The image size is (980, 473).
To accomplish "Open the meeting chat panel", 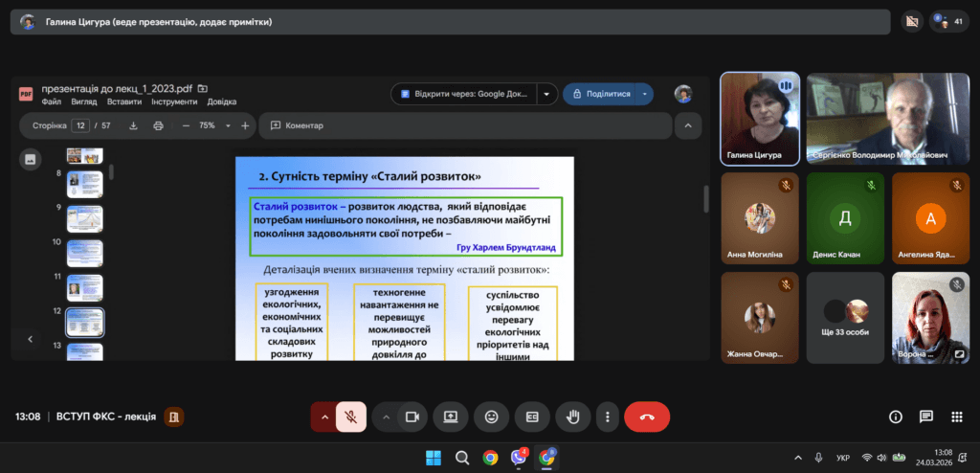I will pos(925,417).
